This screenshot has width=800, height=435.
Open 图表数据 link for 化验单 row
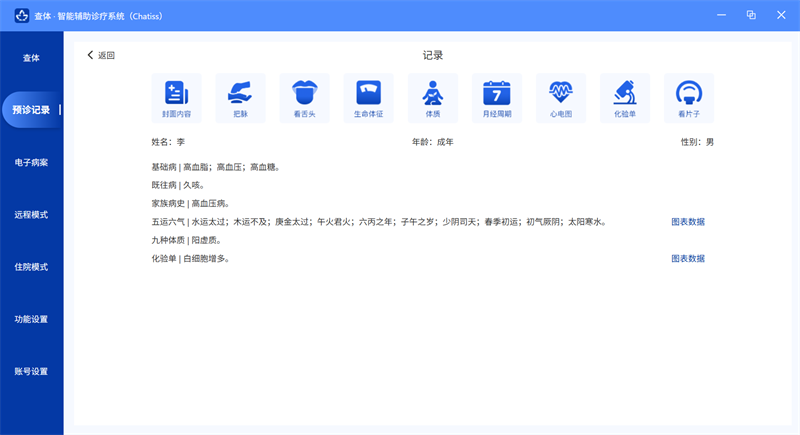coord(688,259)
